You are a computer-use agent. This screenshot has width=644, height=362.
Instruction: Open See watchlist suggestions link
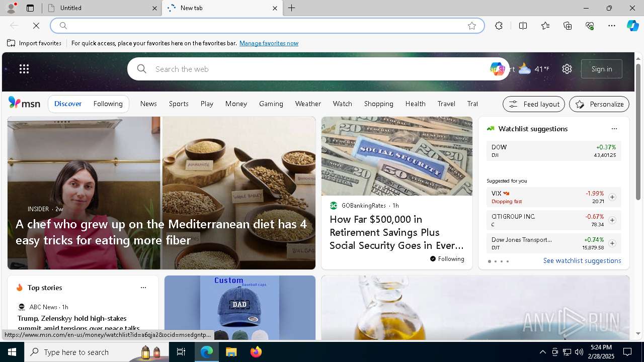click(582, 260)
